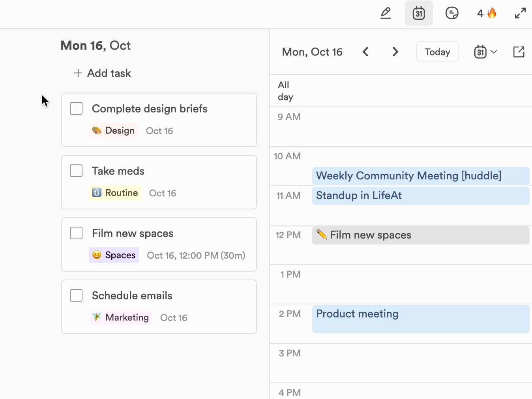Open the calendar view type dropdown

point(485,52)
